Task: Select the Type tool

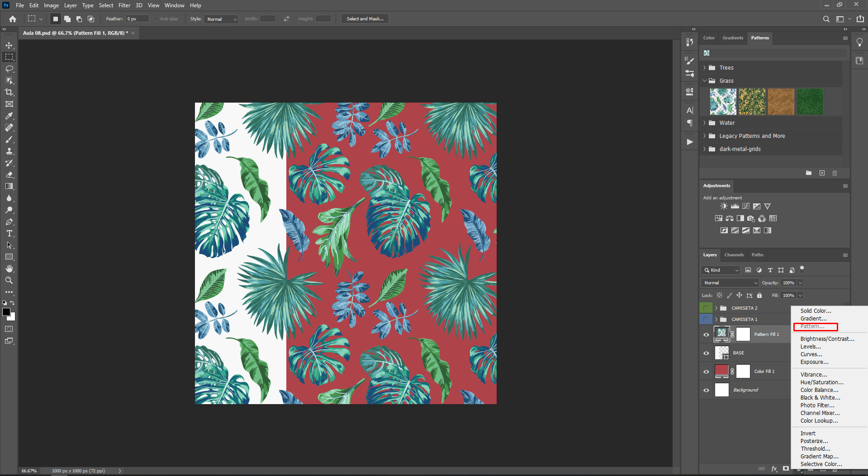Action: click(9, 234)
